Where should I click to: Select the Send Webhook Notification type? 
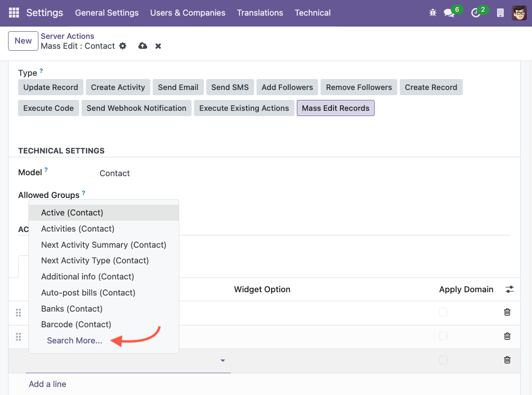tap(137, 108)
